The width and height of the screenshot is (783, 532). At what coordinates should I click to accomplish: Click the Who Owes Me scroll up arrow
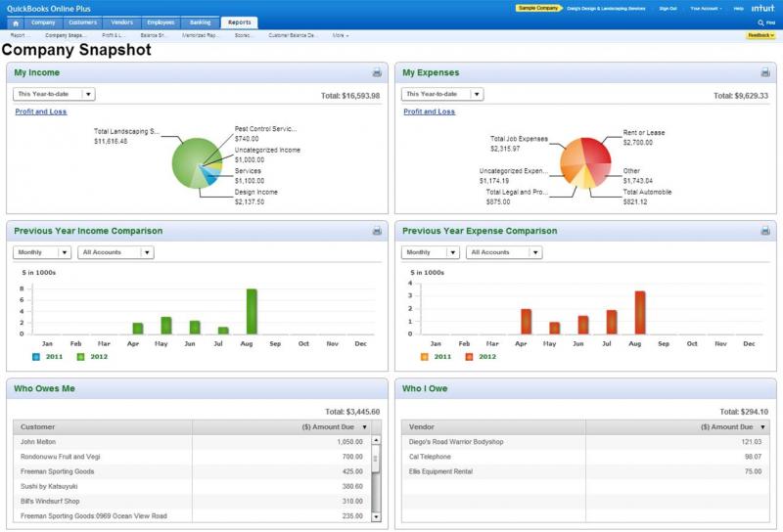pyautogui.click(x=377, y=440)
